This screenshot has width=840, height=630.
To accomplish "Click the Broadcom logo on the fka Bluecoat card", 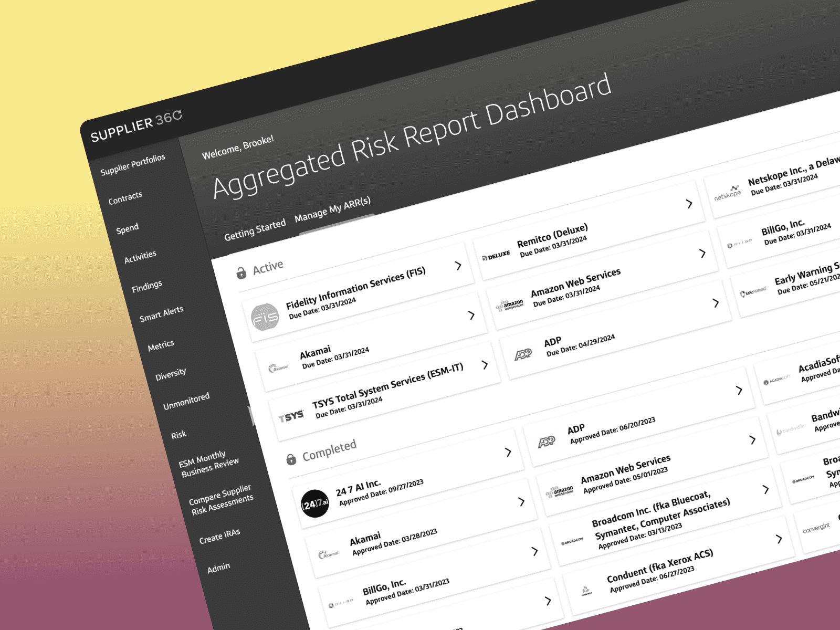I will point(572,541).
